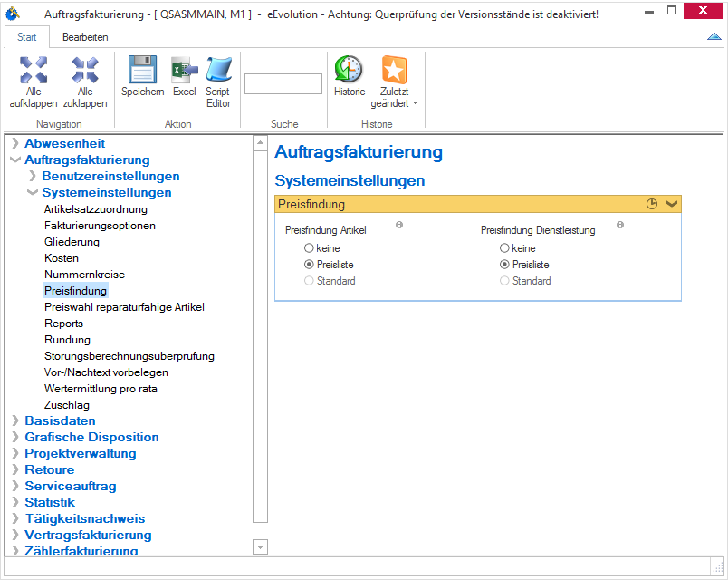The width and height of the screenshot is (728, 580).
Task: Expand the Benutzereinstellungen node arrow
Action: [x=33, y=176]
